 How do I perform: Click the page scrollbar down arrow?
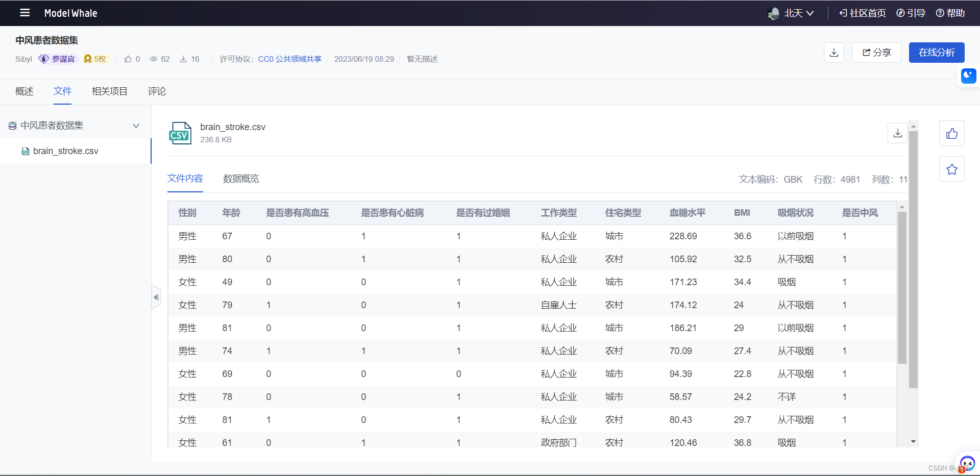tap(914, 442)
